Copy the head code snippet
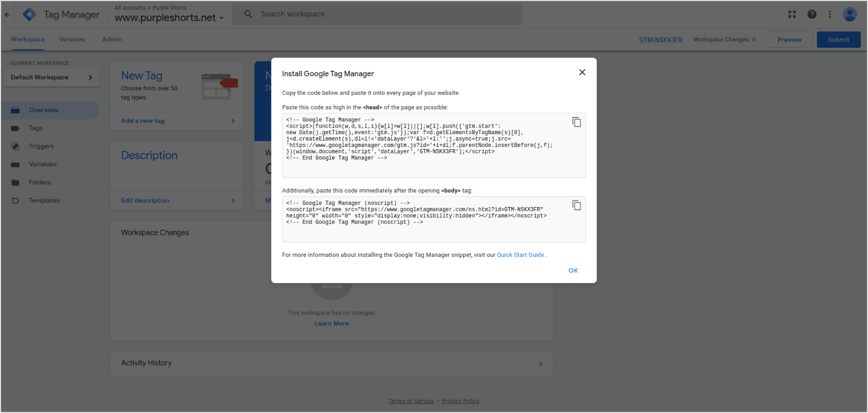Image resolution: width=868 pixels, height=413 pixels. [x=577, y=122]
